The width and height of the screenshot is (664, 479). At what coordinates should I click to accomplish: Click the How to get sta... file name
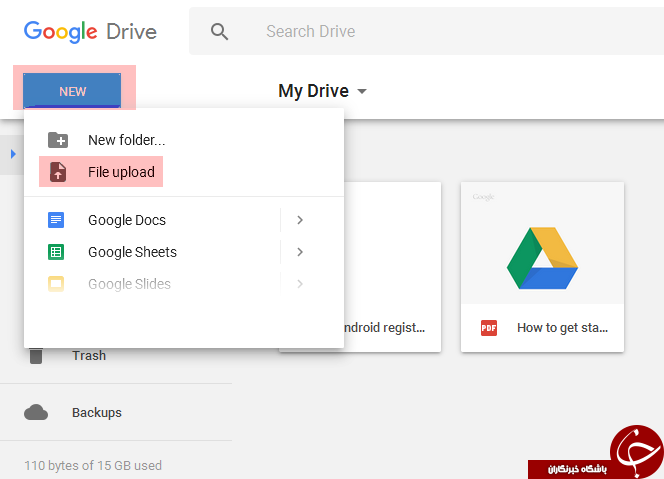[x=562, y=327]
